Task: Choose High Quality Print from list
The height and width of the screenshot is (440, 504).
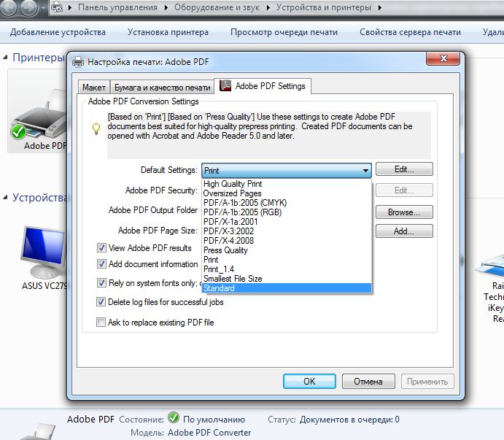Action: pos(287,184)
